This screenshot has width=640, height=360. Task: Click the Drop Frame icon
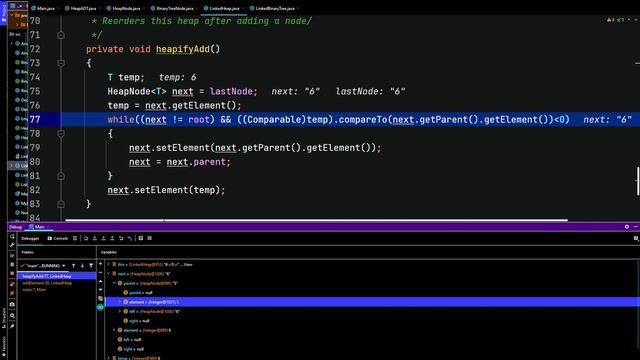coord(121,238)
